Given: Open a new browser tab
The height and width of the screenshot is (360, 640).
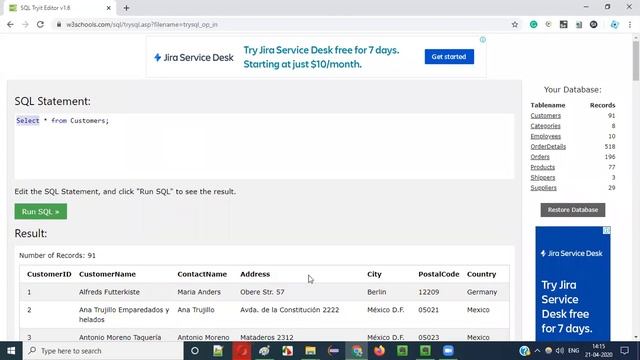Looking at the screenshot, I should tap(127, 8).
